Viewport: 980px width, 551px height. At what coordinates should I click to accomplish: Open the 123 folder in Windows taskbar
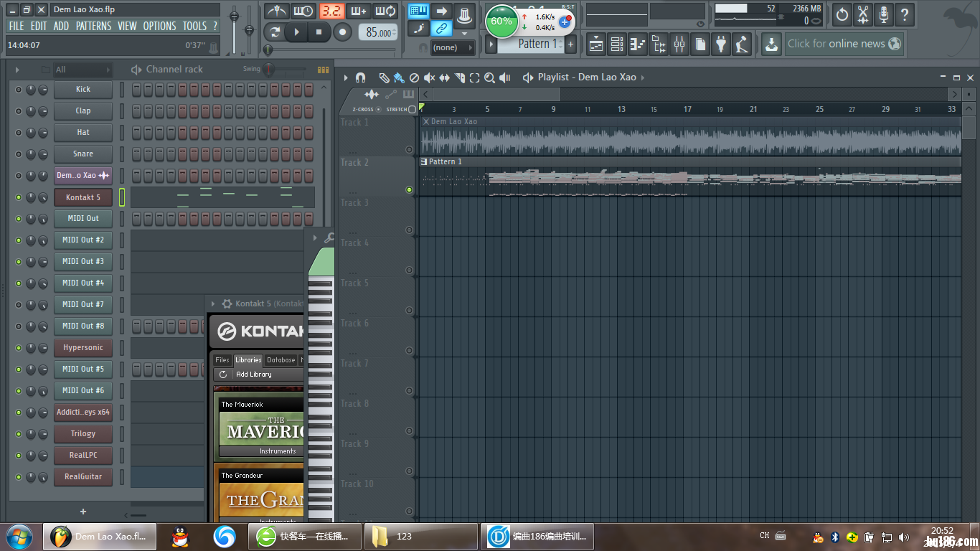(x=421, y=536)
